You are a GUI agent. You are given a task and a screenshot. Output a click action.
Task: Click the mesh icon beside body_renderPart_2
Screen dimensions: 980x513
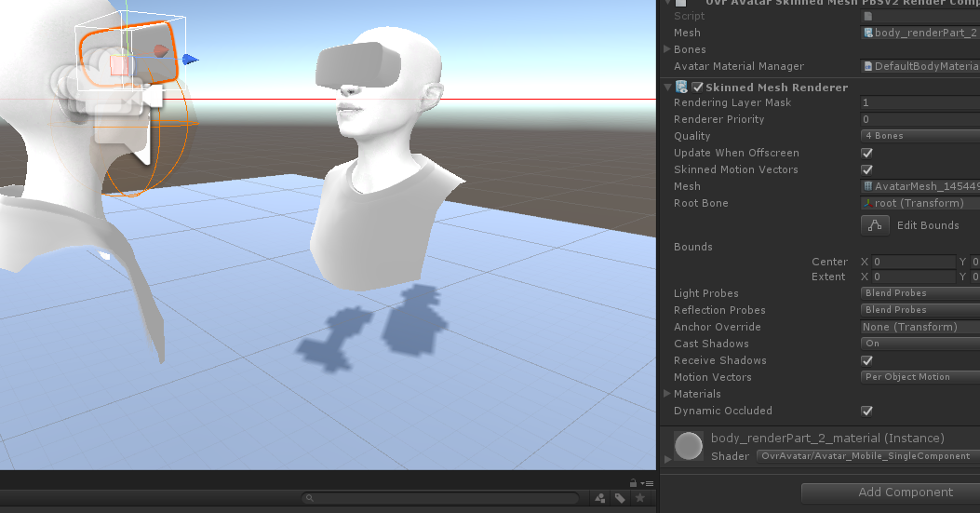868,33
